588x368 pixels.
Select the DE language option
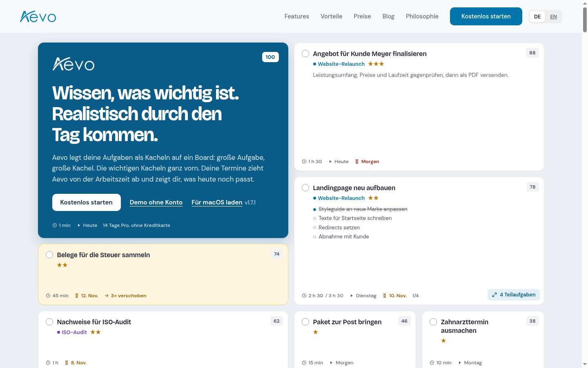point(537,16)
